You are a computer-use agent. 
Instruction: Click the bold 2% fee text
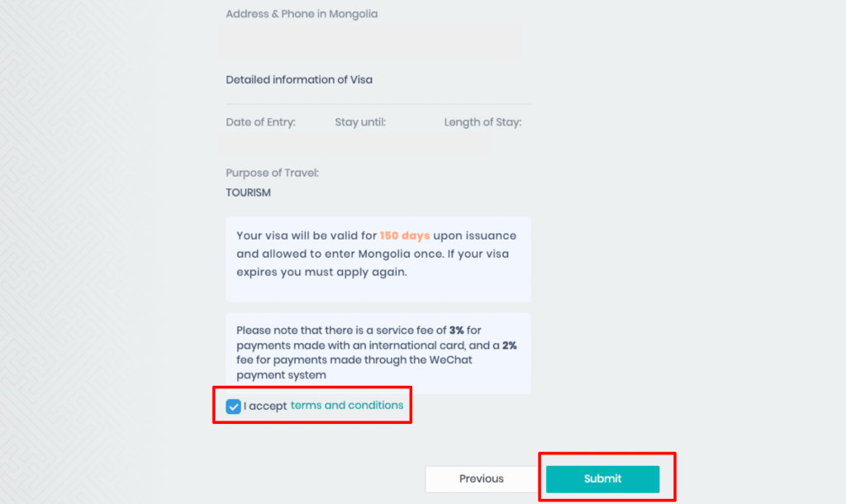(509, 345)
